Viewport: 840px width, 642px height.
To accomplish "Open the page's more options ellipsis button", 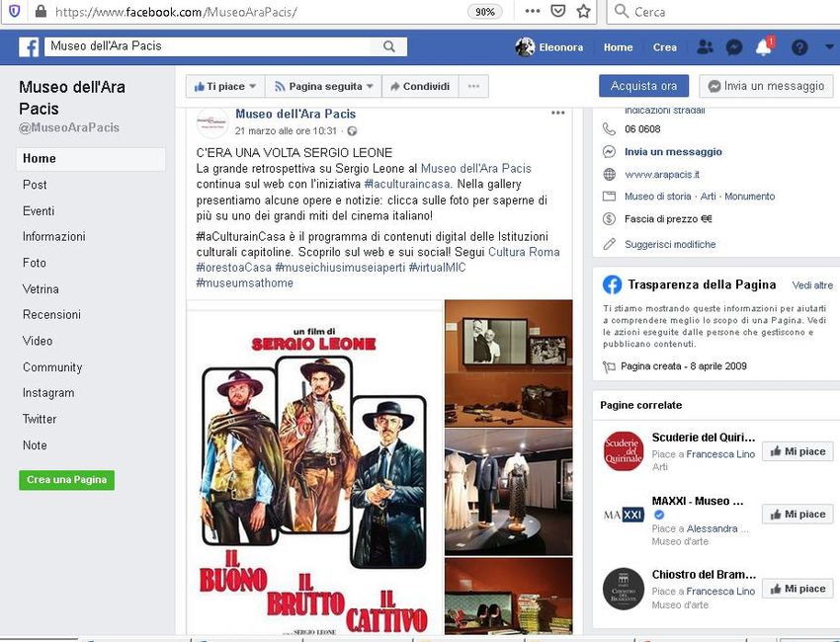I will point(474,86).
